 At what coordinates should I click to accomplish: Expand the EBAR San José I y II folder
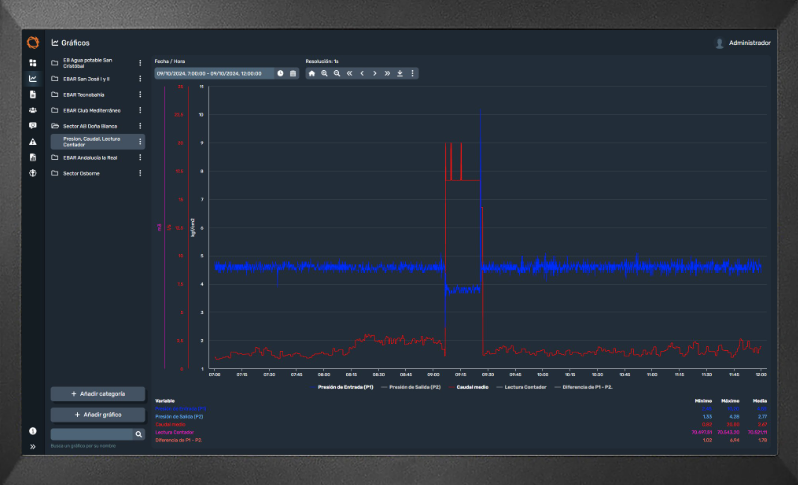pyautogui.click(x=86, y=79)
